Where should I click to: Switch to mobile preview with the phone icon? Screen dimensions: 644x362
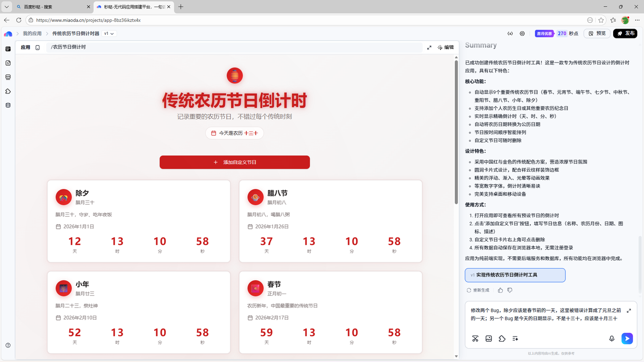(37, 47)
